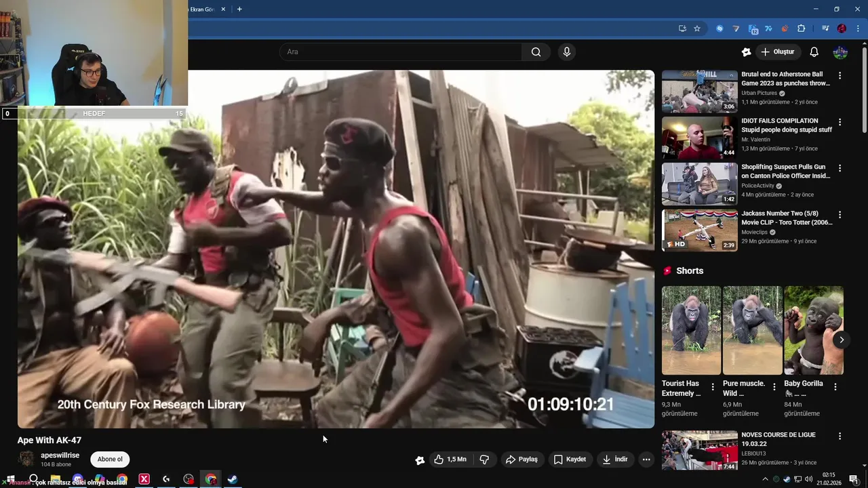The height and width of the screenshot is (488, 868).
Task: Click the Mr. Valentin channel name
Action: [x=755, y=140]
